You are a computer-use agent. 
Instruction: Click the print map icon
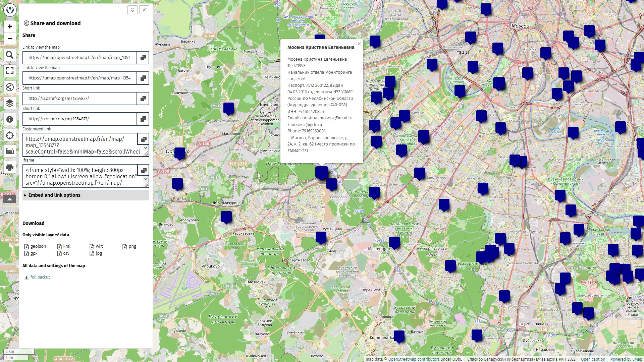pos(10,167)
